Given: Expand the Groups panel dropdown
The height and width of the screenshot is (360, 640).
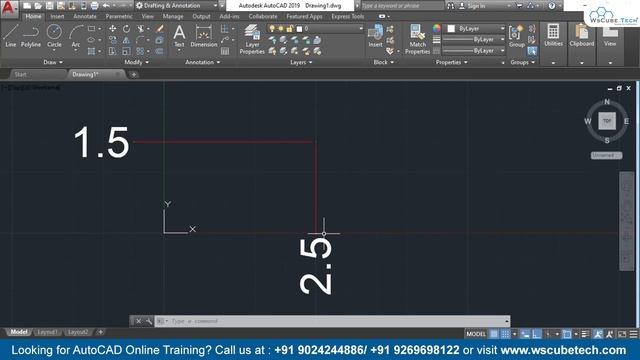Looking at the screenshot, I should pyautogui.click(x=523, y=62).
